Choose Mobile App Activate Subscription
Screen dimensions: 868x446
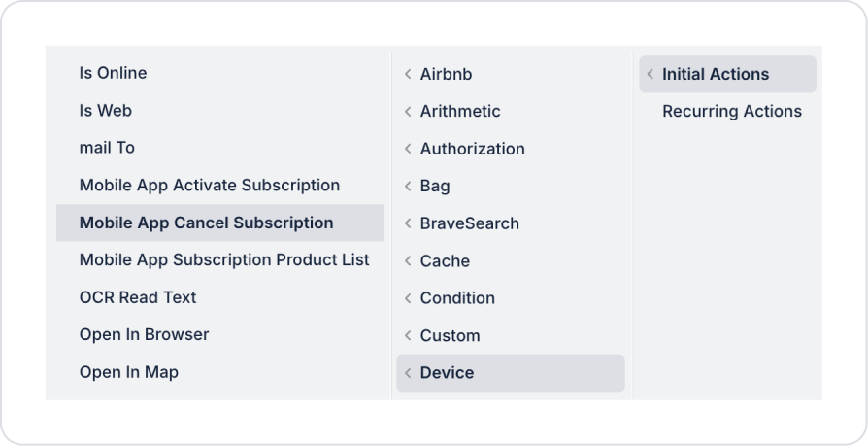coord(209,186)
